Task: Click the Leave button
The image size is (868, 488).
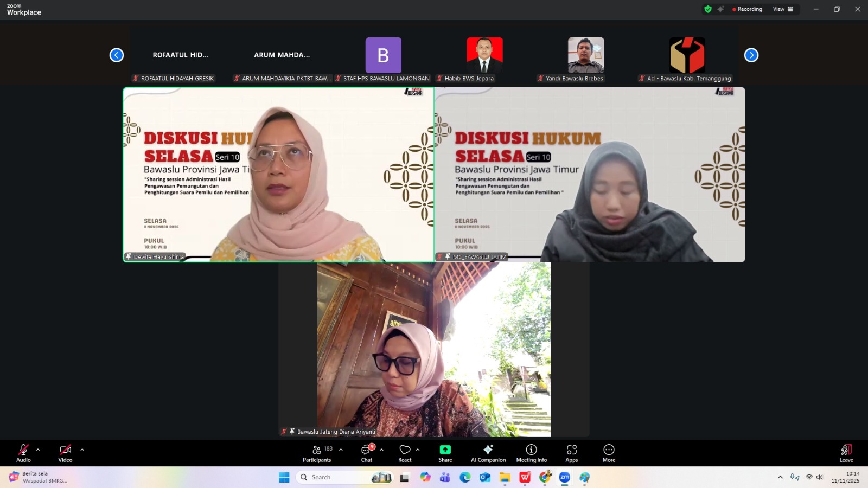Action: click(845, 453)
